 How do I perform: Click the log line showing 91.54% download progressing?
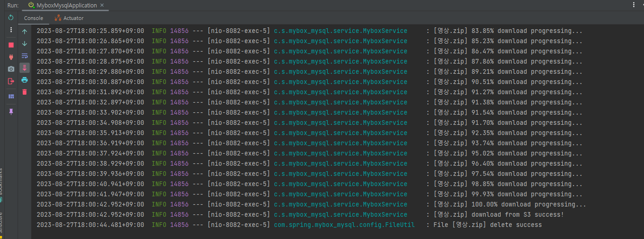[x=310, y=112]
